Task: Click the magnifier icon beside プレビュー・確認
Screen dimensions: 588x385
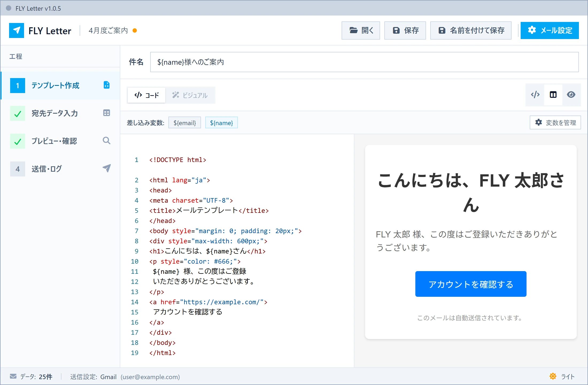Action: [107, 141]
